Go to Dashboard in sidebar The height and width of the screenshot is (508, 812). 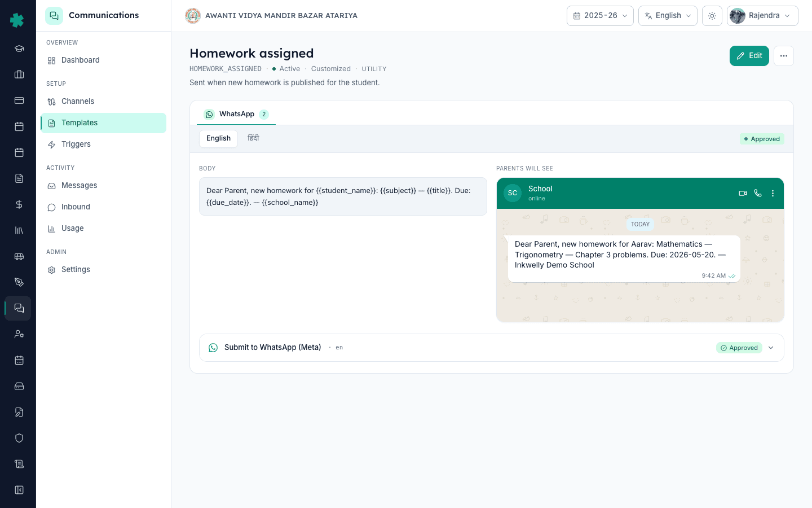[x=103, y=60]
